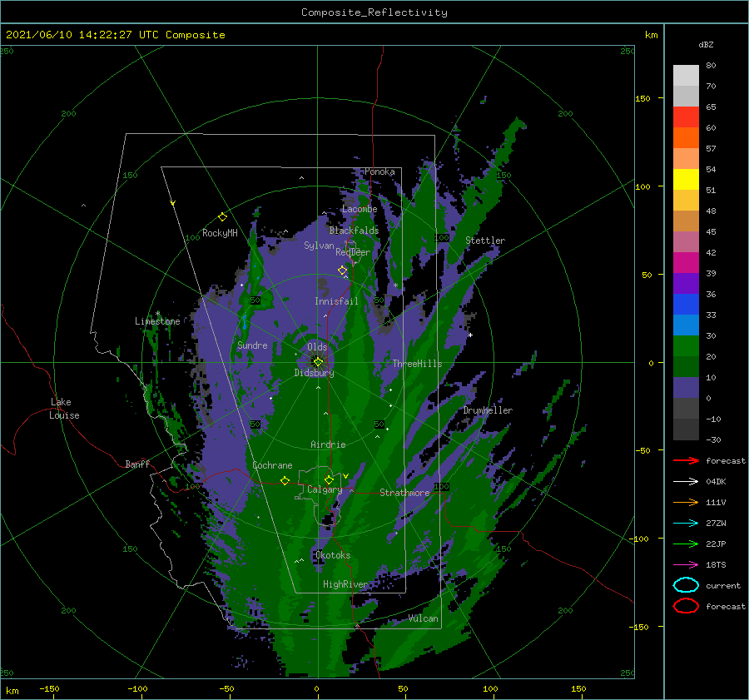Viewport: 749px width, 700px height.
Task: Click the Sundre town label
Action: (x=252, y=345)
